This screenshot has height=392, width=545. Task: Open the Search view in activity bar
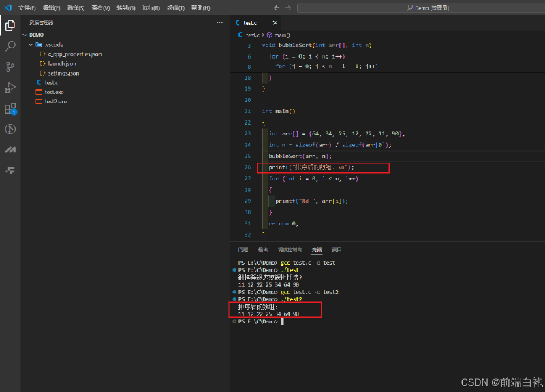pyautogui.click(x=10, y=46)
